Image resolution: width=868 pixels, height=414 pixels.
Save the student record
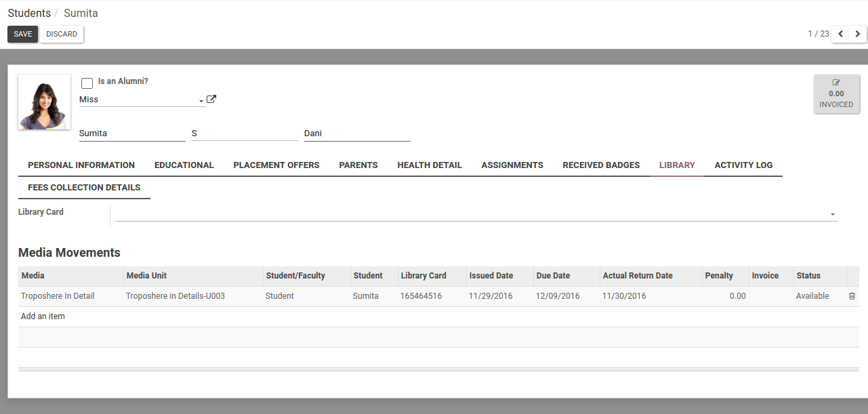pos(23,34)
